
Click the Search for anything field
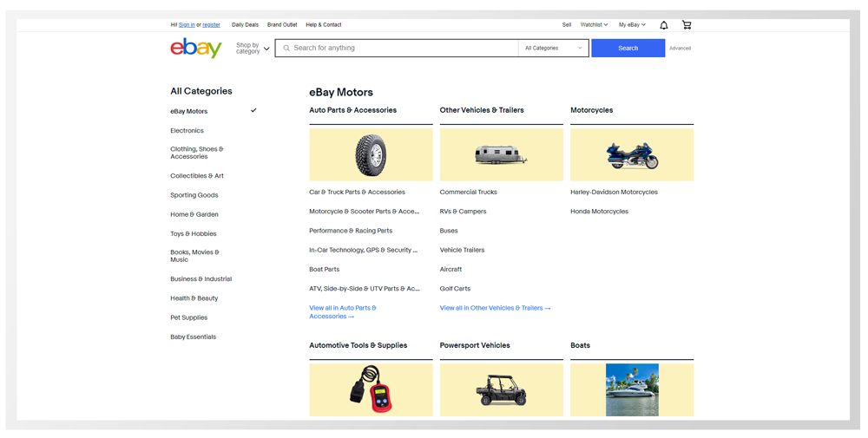399,49
